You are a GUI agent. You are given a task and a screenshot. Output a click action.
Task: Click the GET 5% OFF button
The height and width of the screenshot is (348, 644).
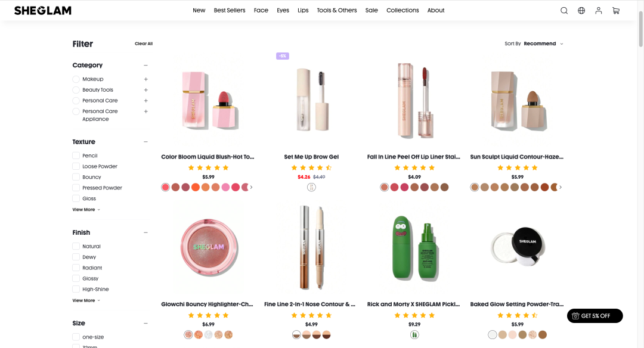point(595,316)
